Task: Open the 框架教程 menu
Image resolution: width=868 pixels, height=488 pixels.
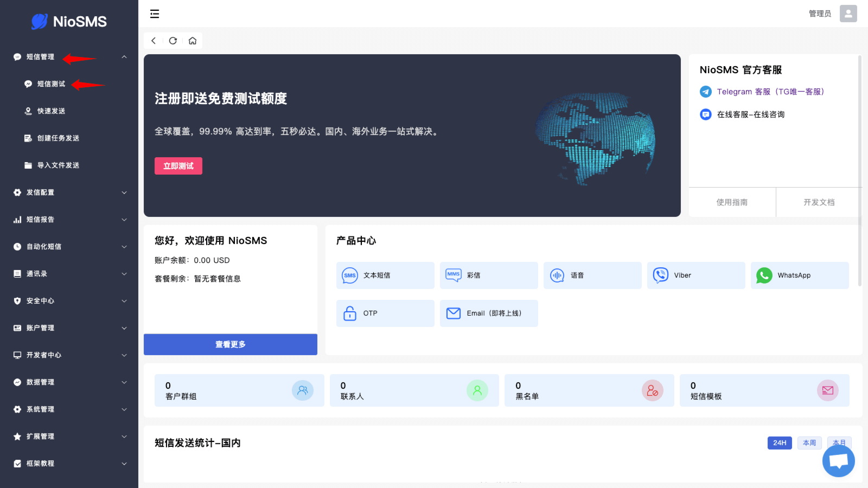Action: (x=69, y=464)
